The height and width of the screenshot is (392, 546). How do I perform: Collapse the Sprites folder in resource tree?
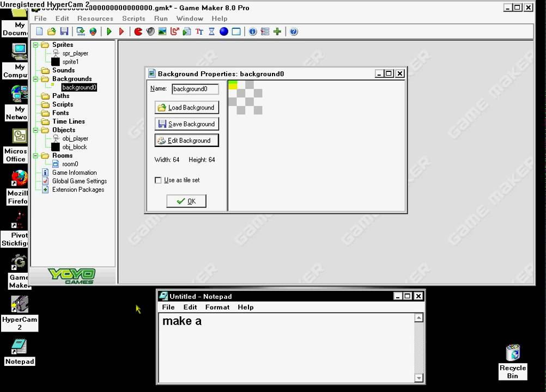coord(35,45)
